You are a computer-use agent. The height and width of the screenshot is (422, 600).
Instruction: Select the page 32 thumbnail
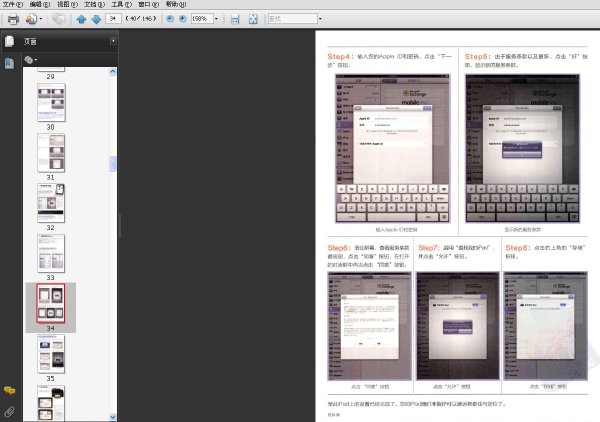click(51, 203)
